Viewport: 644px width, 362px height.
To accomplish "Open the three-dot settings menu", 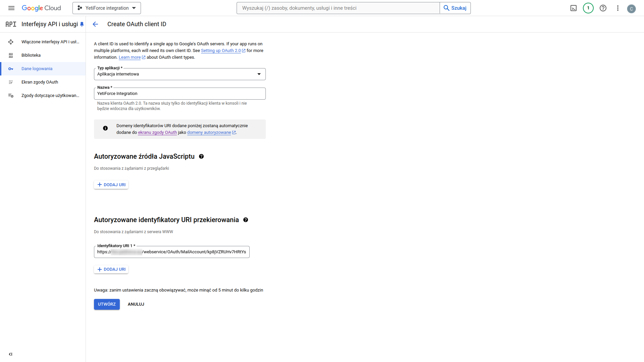I will click(618, 8).
